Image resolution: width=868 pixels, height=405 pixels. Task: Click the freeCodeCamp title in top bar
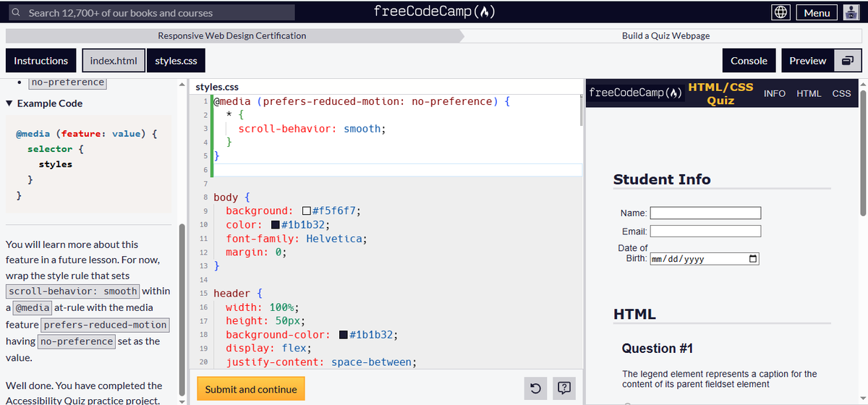coord(434,12)
